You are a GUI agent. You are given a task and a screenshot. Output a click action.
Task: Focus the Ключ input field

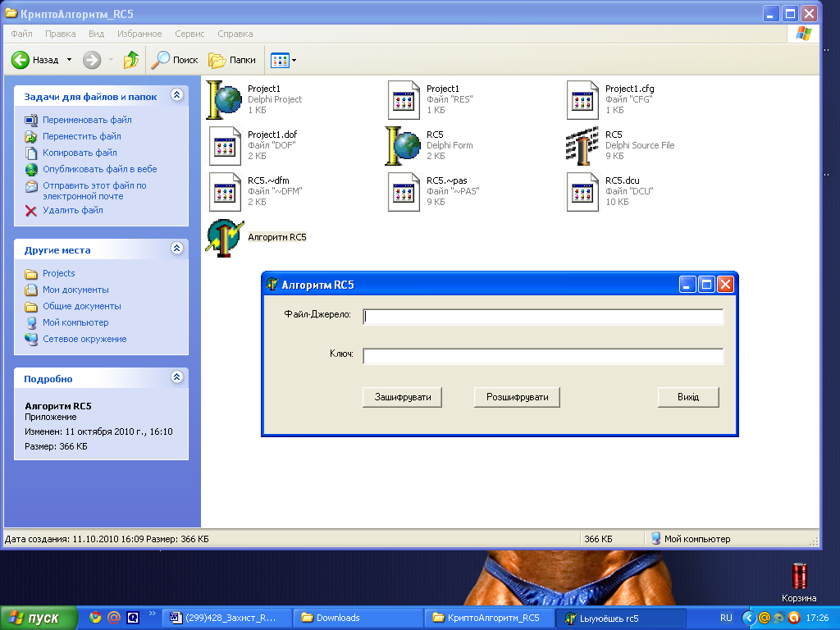click(543, 356)
